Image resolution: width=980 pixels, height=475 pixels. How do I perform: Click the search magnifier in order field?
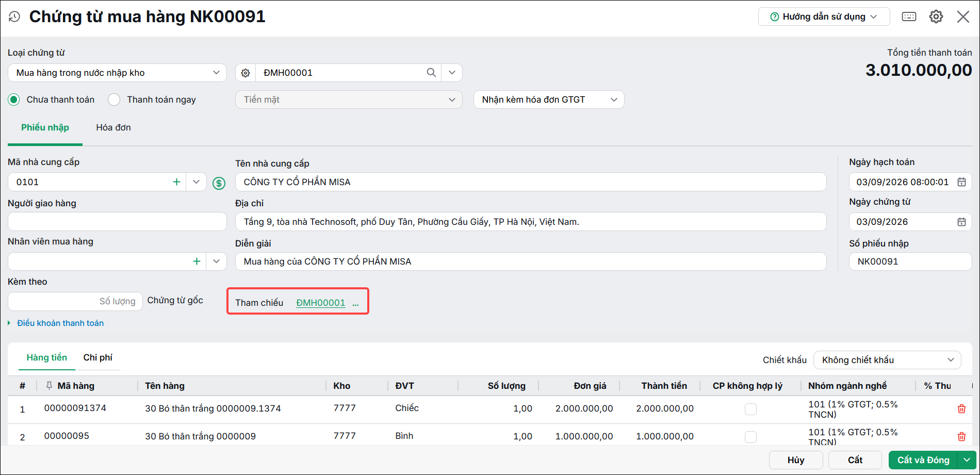point(431,73)
